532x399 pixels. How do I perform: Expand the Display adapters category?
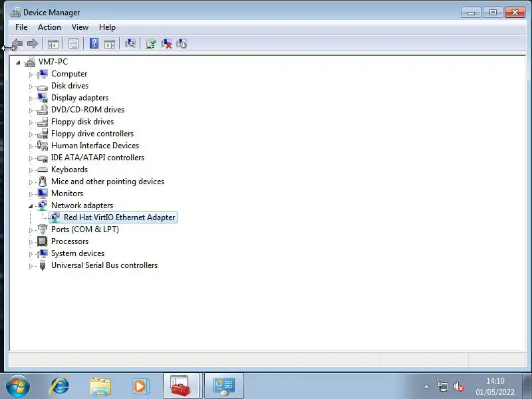tap(31, 98)
